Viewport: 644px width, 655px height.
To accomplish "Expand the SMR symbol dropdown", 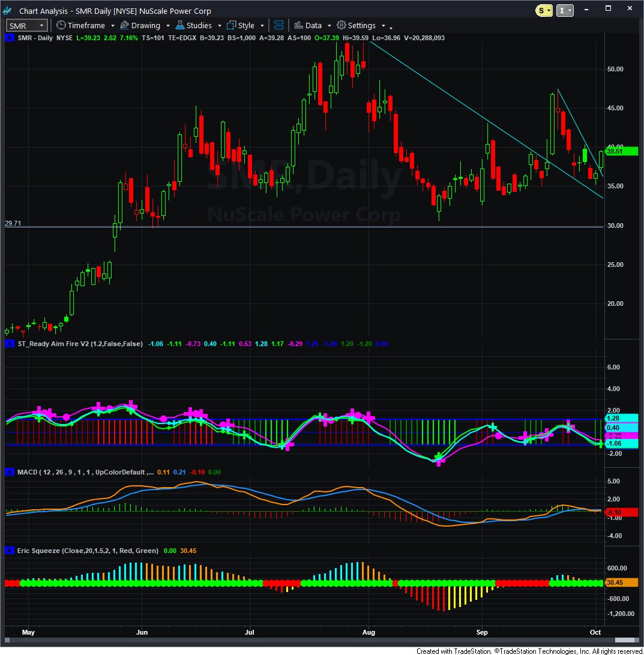I will click(x=41, y=25).
